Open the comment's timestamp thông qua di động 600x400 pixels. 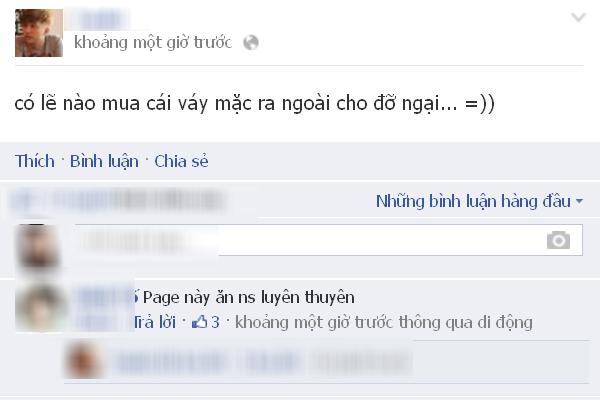[x=384, y=322]
